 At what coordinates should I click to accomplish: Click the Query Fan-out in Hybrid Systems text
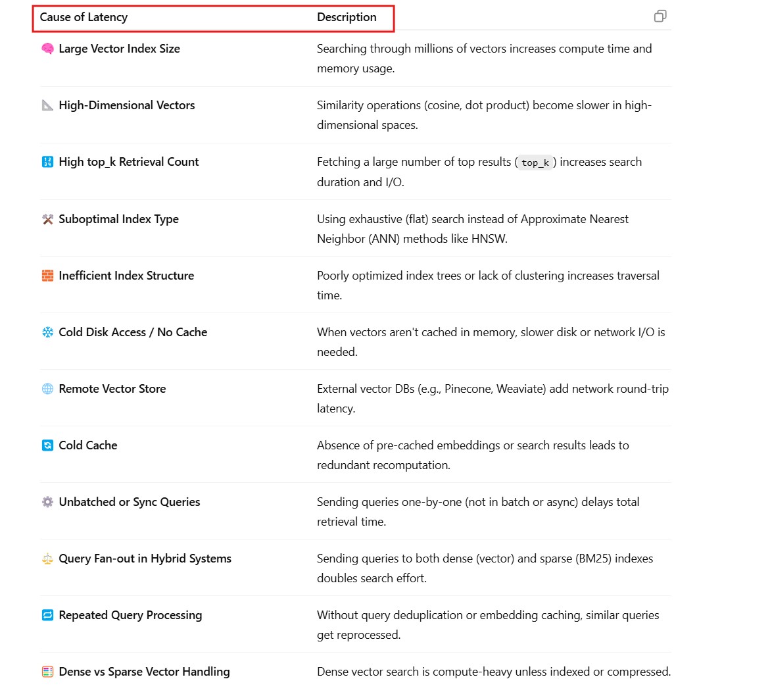(x=145, y=559)
